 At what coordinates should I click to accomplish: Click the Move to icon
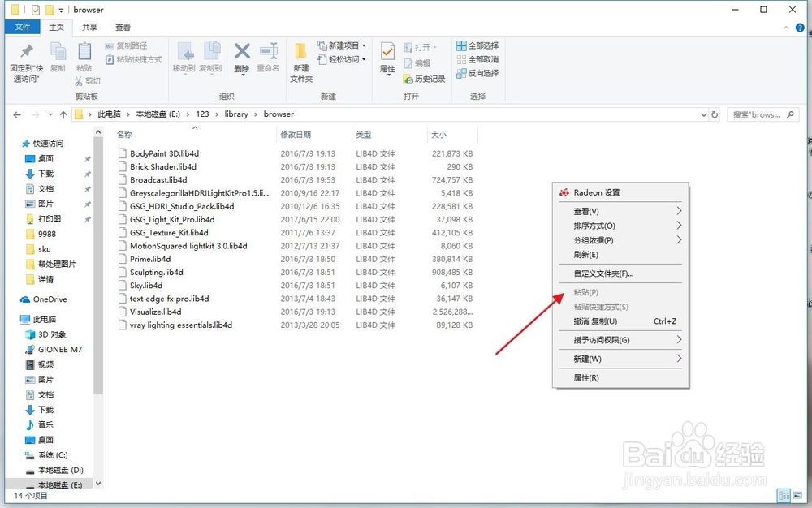tap(184, 52)
